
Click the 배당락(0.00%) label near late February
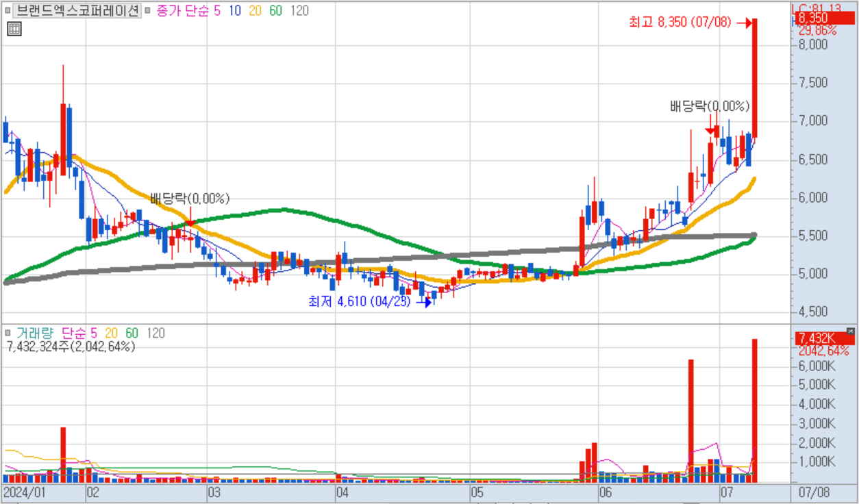tap(190, 199)
